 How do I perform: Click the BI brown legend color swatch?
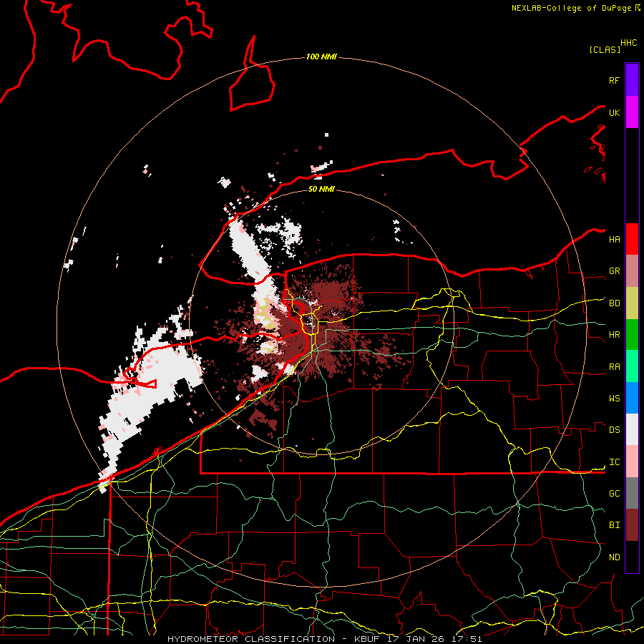[x=632, y=525]
